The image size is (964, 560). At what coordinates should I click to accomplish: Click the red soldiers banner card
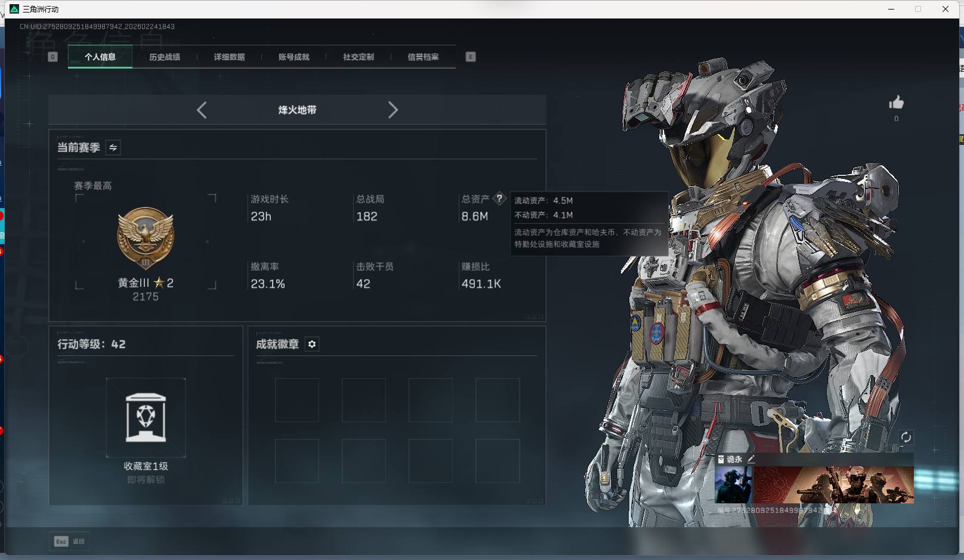click(833, 485)
